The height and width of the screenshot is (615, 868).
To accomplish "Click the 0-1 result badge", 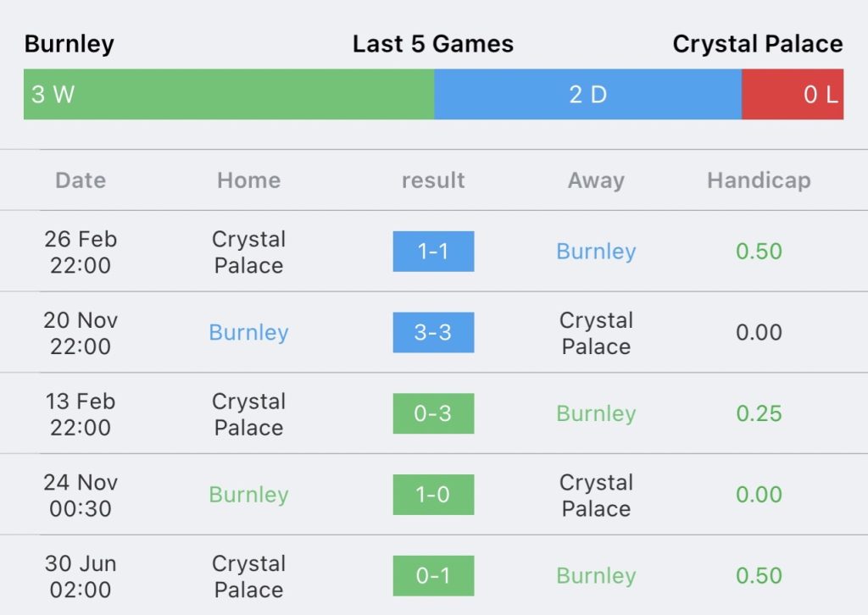I will [433, 575].
